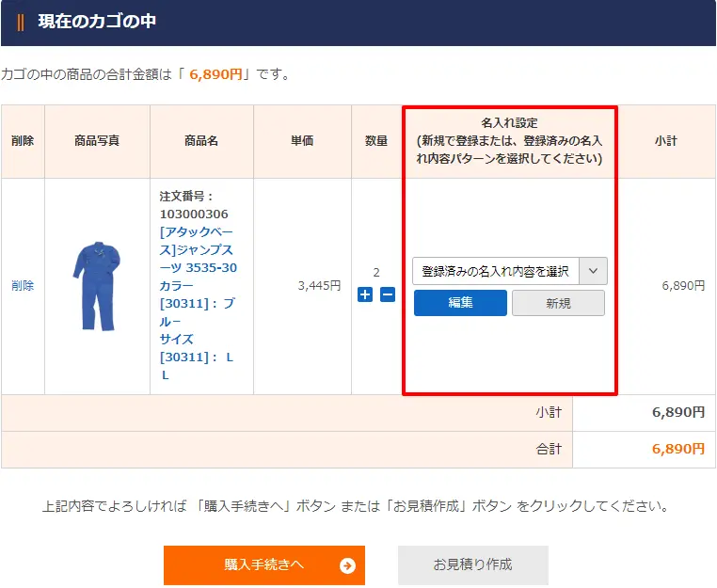717x588 pixels.
Task: Click the plus icon to increase quantity
Action: tap(365, 294)
